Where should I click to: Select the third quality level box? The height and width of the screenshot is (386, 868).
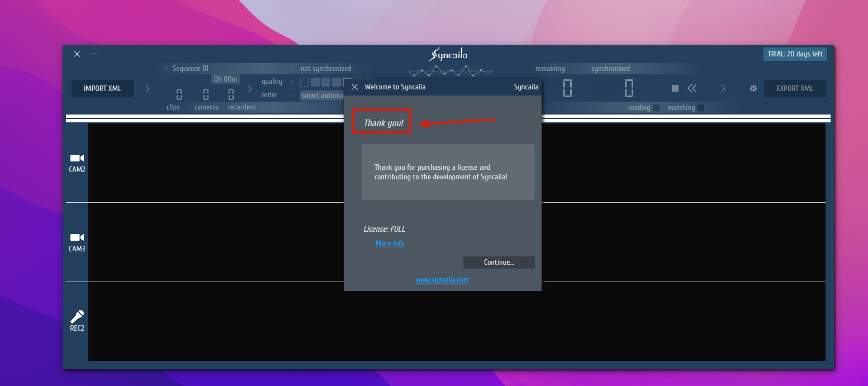326,82
